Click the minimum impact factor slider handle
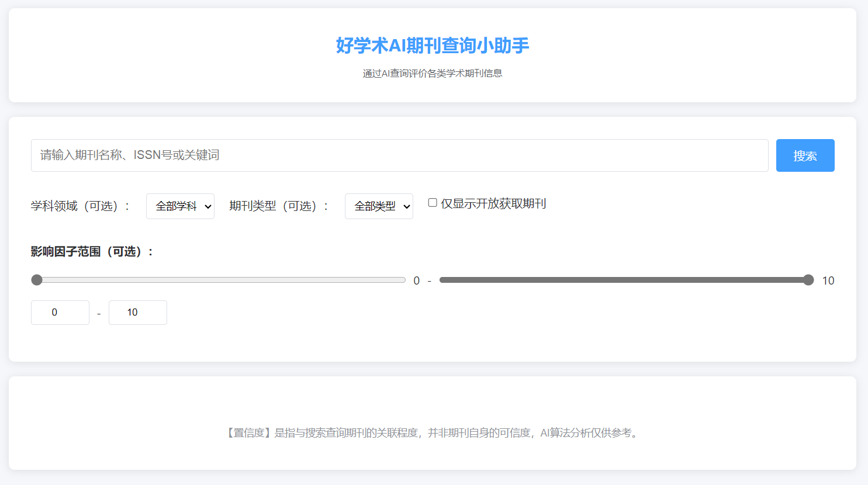The image size is (868, 485). click(37, 280)
